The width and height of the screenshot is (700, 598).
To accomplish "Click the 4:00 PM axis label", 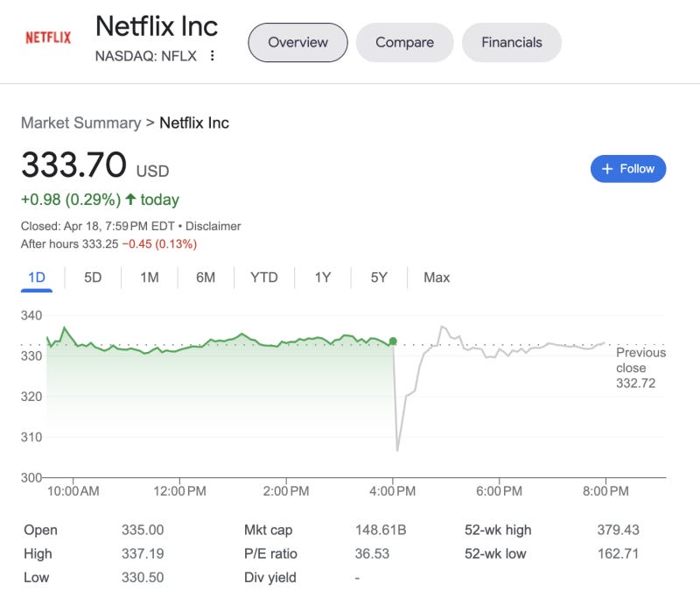I will (392, 491).
